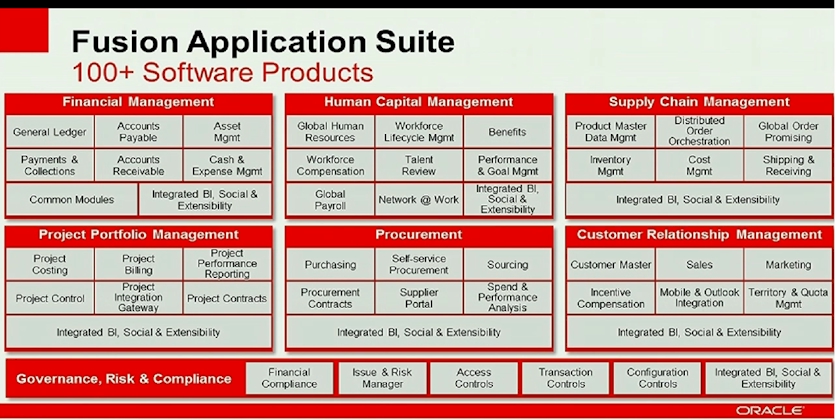Select Integrated BI box in Human Capital Management
Viewport: 837px width, 420px height.
pos(507,200)
